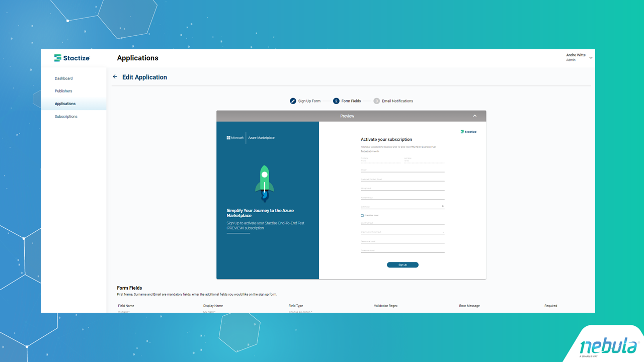644x362 pixels.
Task: Click the String Input field
Action: (x=403, y=188)
